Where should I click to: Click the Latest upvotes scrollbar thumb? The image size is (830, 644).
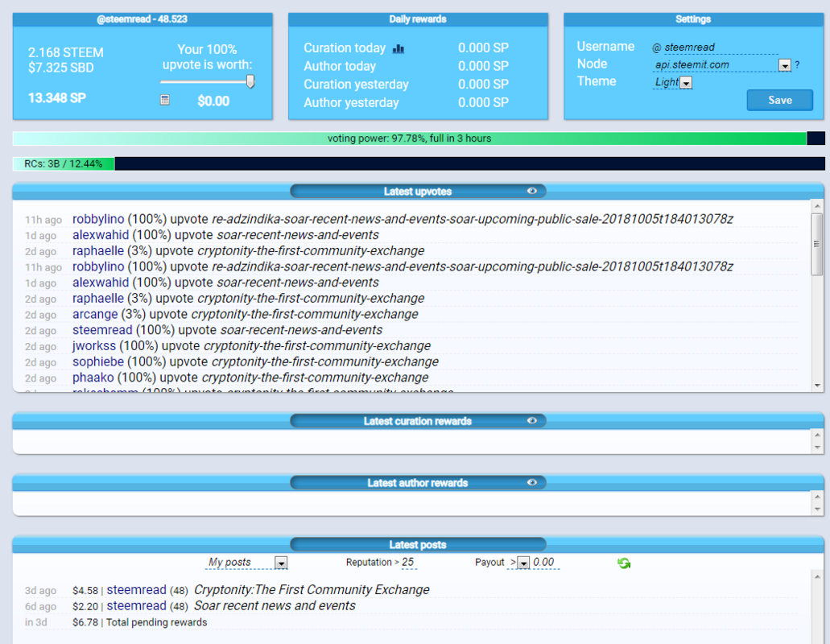pyautogui.click(x=817, y=244)
